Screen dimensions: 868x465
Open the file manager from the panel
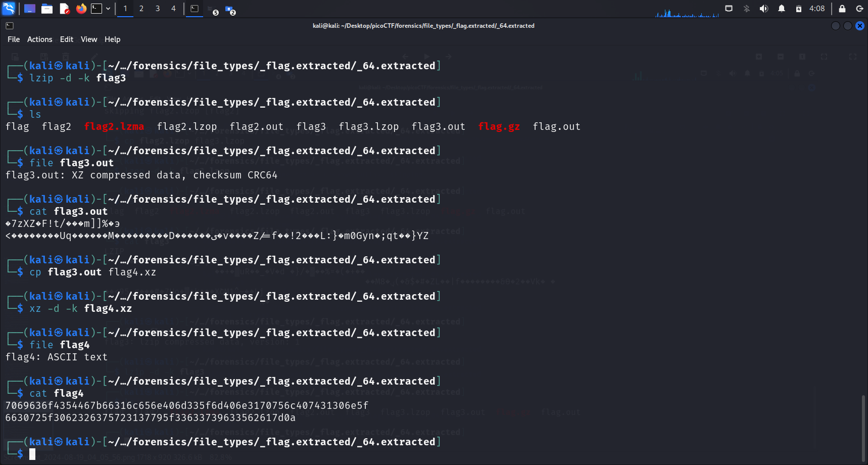(x=47, y=9)
